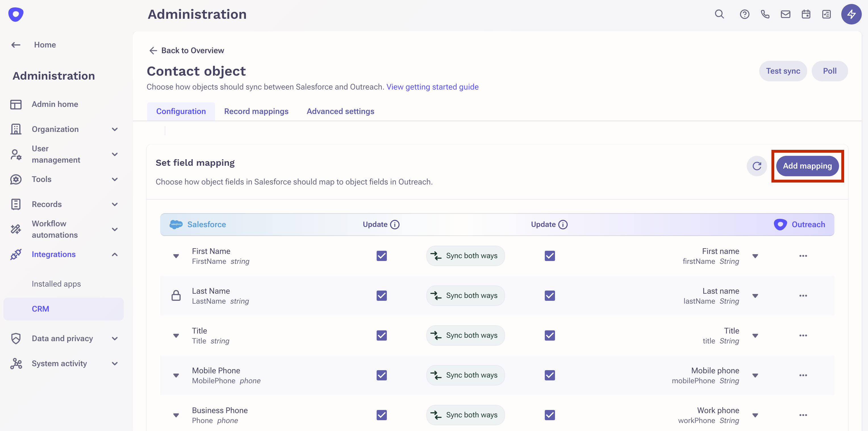Click the Organization building icon
This screenshot has height=431, width=868.
(16, 129)
